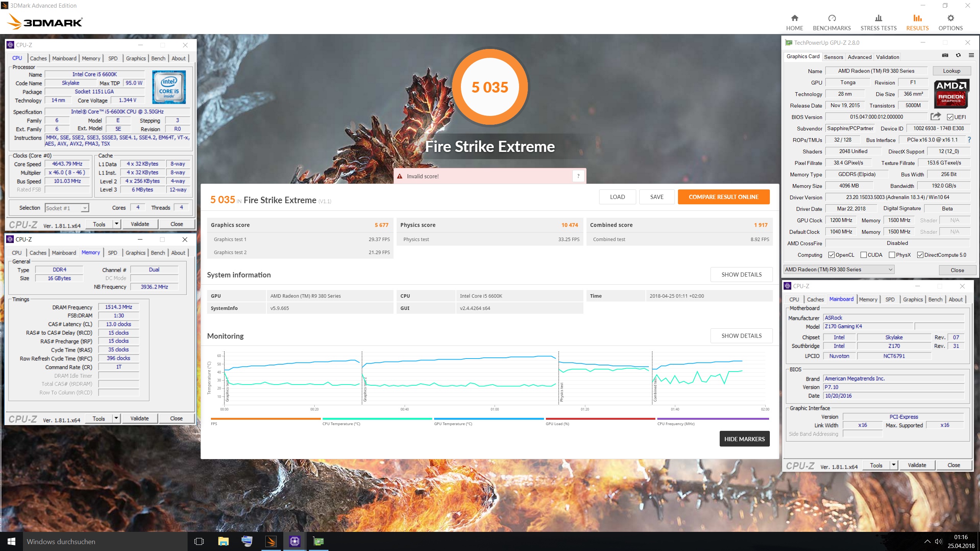Share the BIOS version via export icon

click(936, 116)
